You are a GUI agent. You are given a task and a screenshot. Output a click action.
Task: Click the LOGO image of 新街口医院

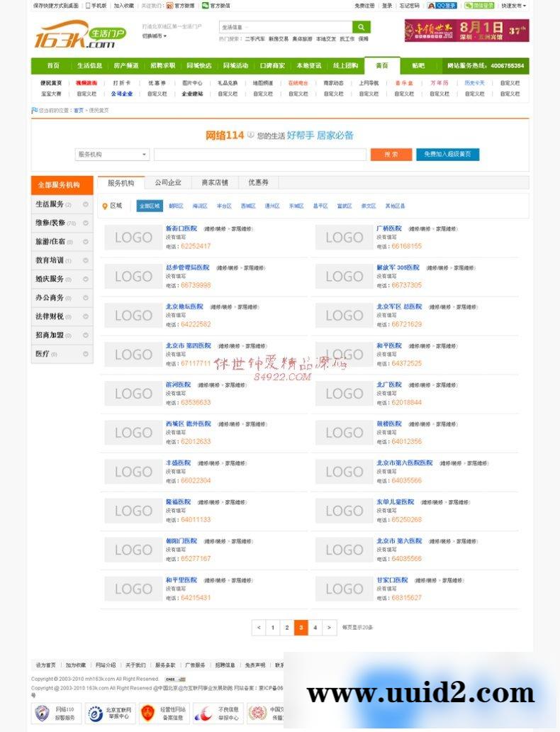click(x=133, y=237)
